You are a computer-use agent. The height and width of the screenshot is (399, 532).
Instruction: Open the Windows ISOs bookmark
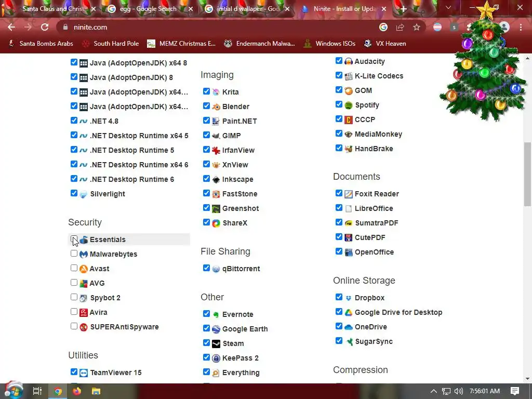pyautogui.click(x=329, y=44)
